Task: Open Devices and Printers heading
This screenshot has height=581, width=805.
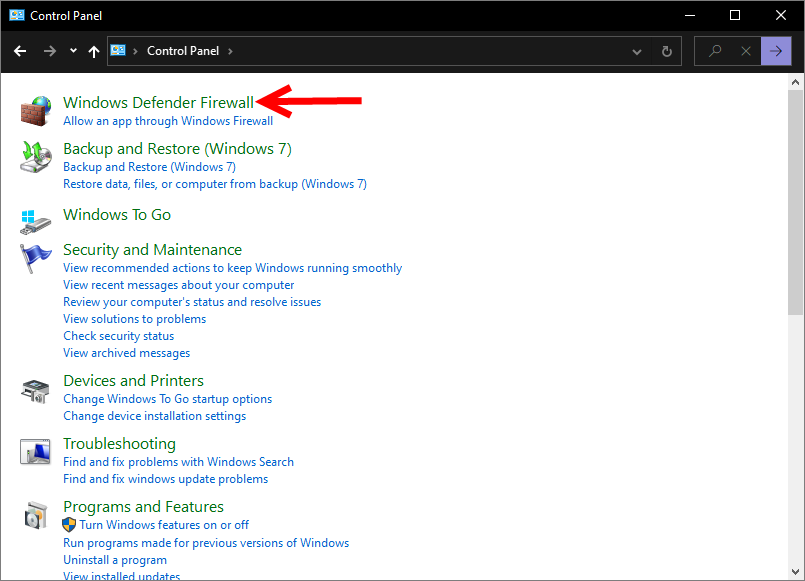Action: click(133, 380)
